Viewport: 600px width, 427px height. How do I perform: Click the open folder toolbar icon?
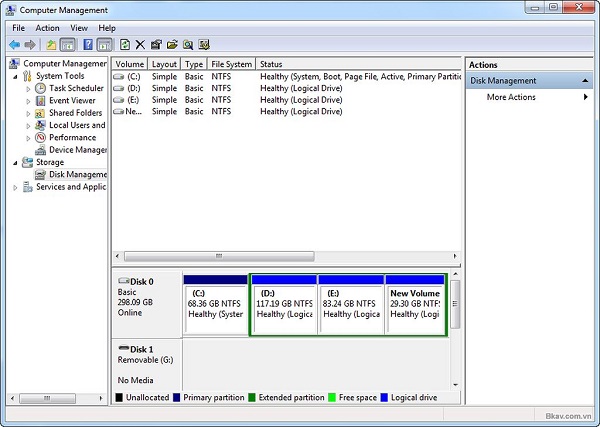tap(173, 45)
